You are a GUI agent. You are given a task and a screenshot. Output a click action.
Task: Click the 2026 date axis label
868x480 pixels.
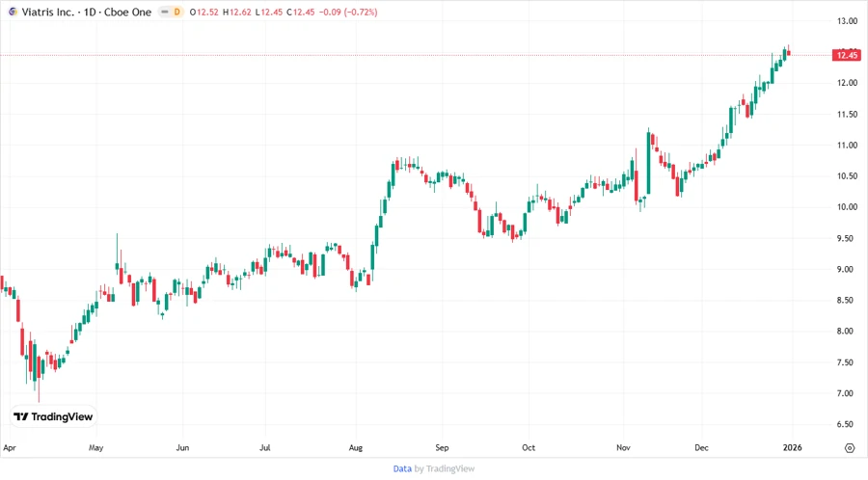792,448
